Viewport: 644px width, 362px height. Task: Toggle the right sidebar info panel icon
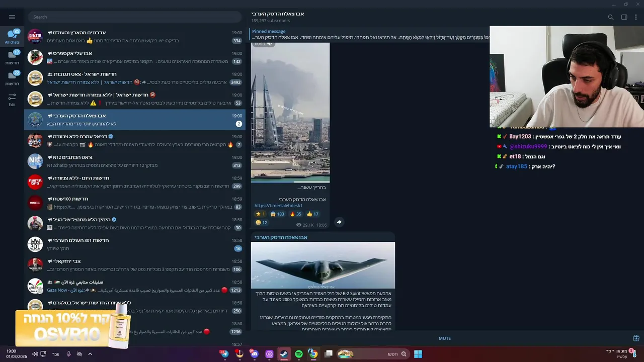coord(624,17)
